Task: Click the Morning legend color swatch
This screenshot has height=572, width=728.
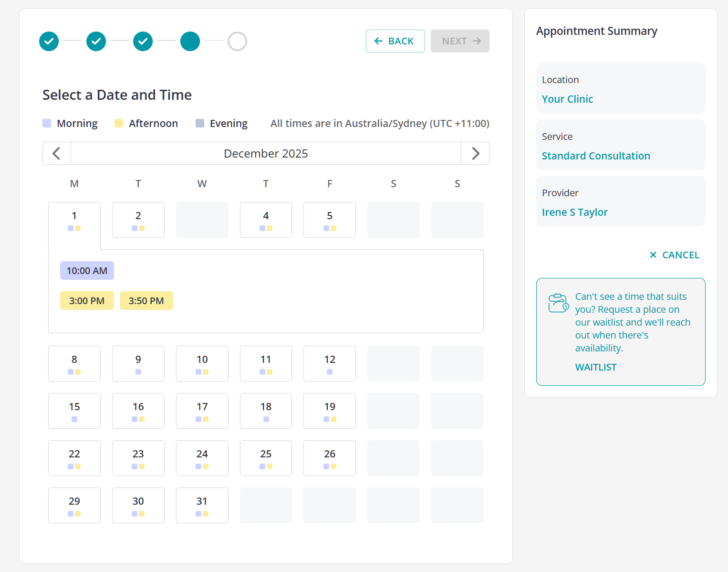Action: 47,123
